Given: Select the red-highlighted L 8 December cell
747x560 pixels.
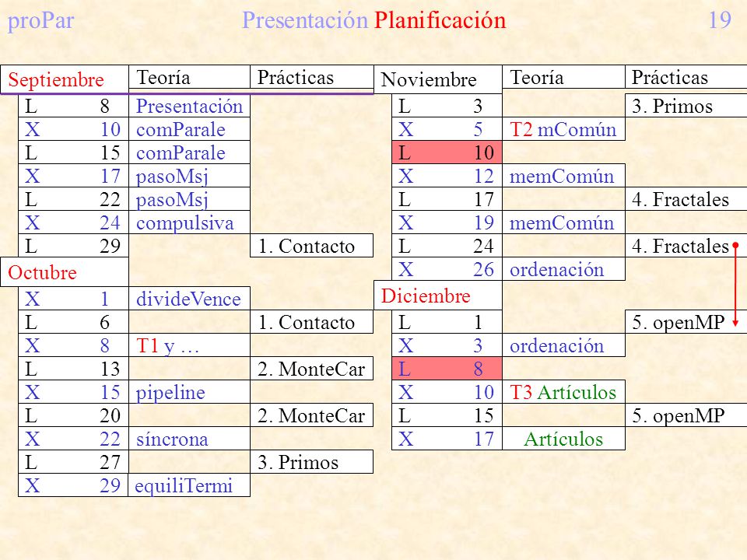Looking at the screenshot, I should pyautogui.click(x=447, y=369).
